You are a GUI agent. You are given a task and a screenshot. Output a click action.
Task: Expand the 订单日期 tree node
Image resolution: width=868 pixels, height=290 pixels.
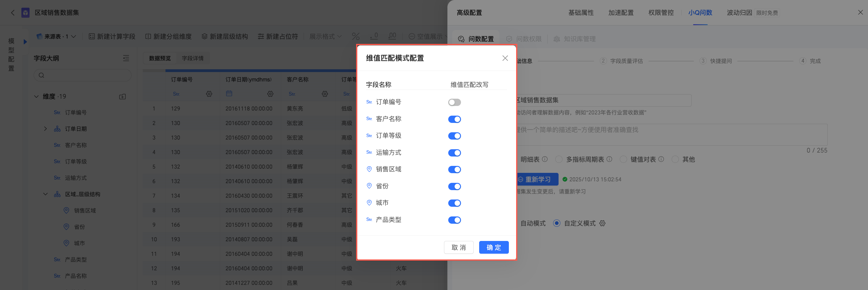tap(45, 129)
